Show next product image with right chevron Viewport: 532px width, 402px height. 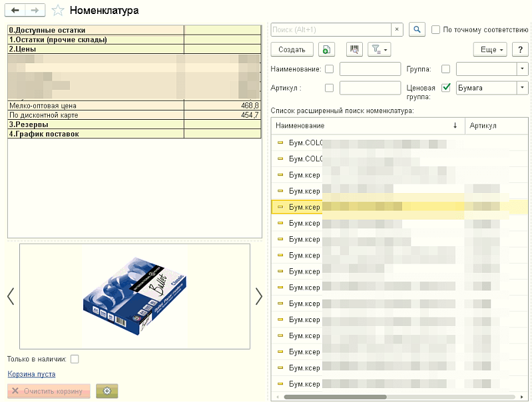[258, 296]
